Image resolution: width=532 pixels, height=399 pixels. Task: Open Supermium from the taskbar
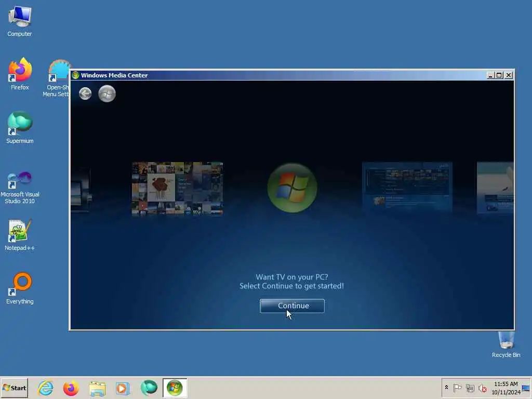(149, 388)
